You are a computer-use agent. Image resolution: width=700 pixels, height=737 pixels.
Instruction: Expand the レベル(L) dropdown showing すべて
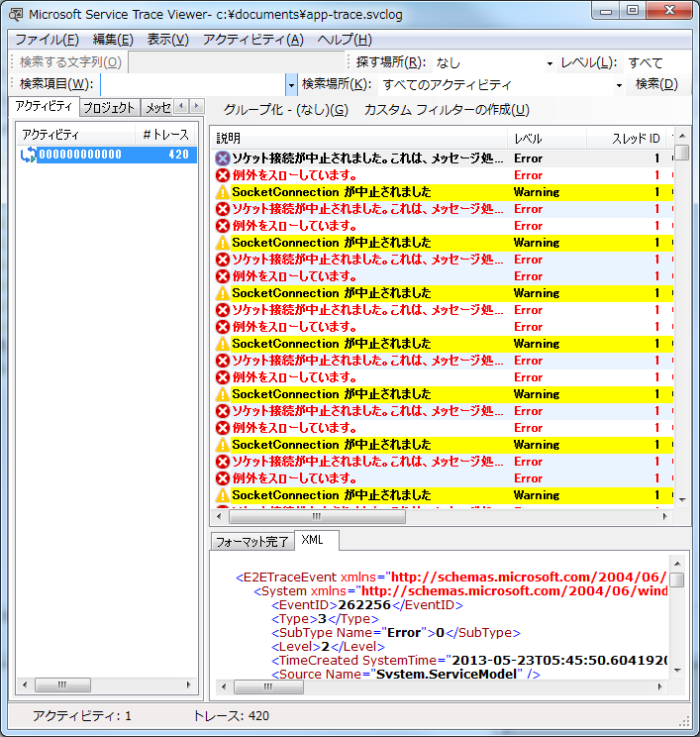(657, 62)
